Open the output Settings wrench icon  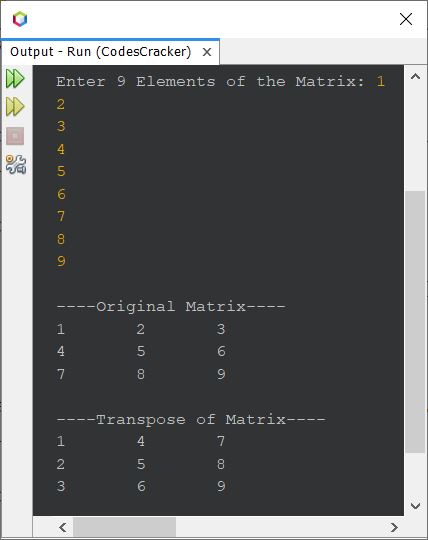(x=16, y=164)
